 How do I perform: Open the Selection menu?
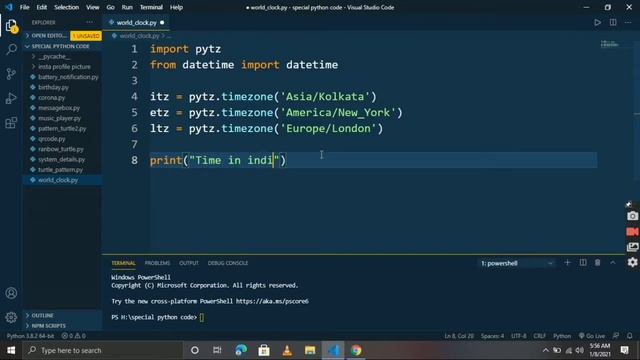[67, 7]
